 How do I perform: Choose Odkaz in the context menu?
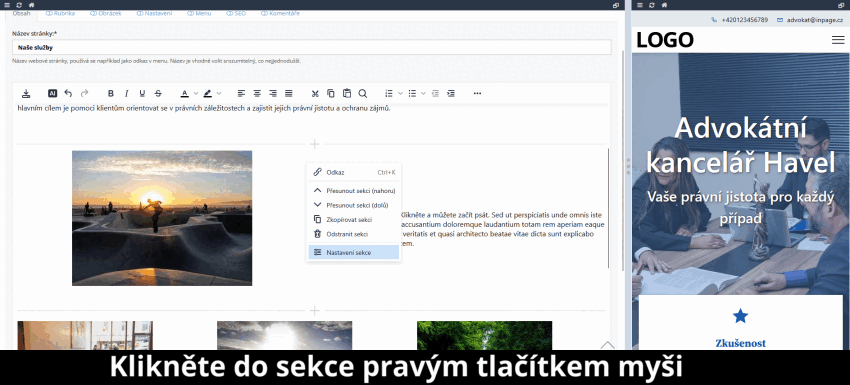(354, 172)
